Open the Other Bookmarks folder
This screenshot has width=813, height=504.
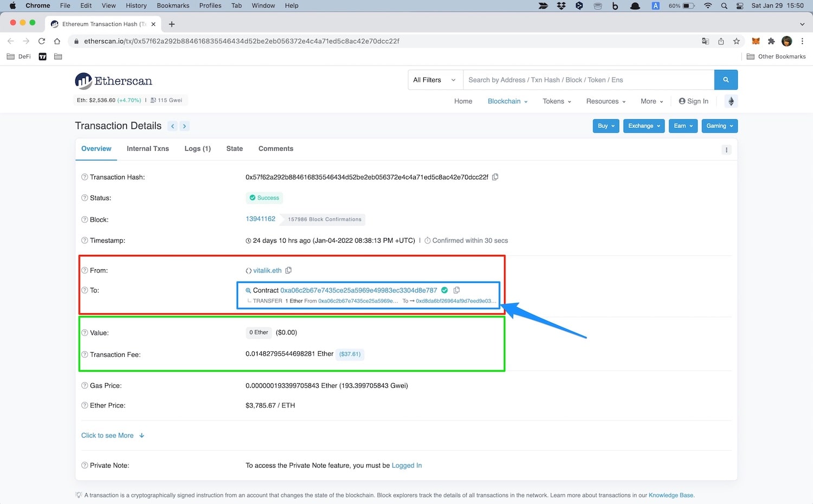(x=776, y=56)
